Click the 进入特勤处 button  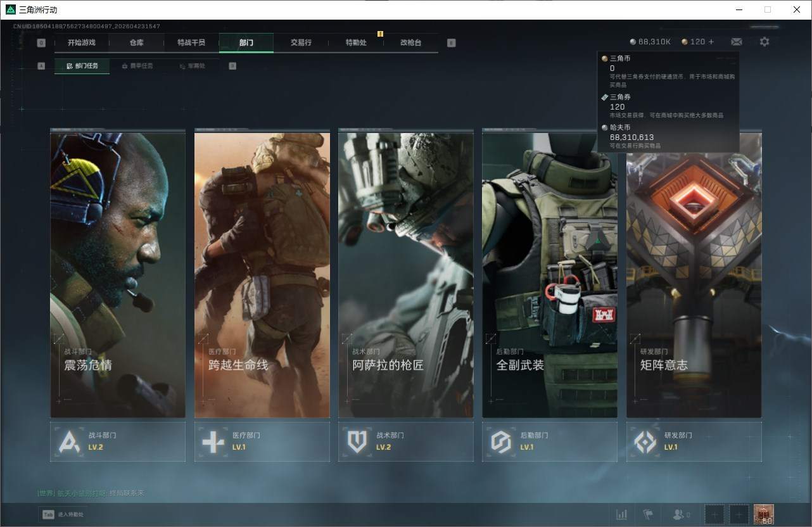[63, 514]
